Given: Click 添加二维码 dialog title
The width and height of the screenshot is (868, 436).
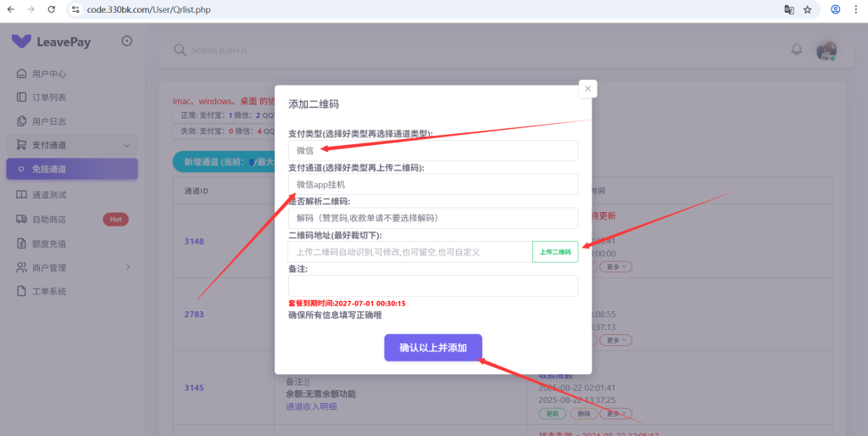Looking at the screenshot, I should tap(314, 104).
